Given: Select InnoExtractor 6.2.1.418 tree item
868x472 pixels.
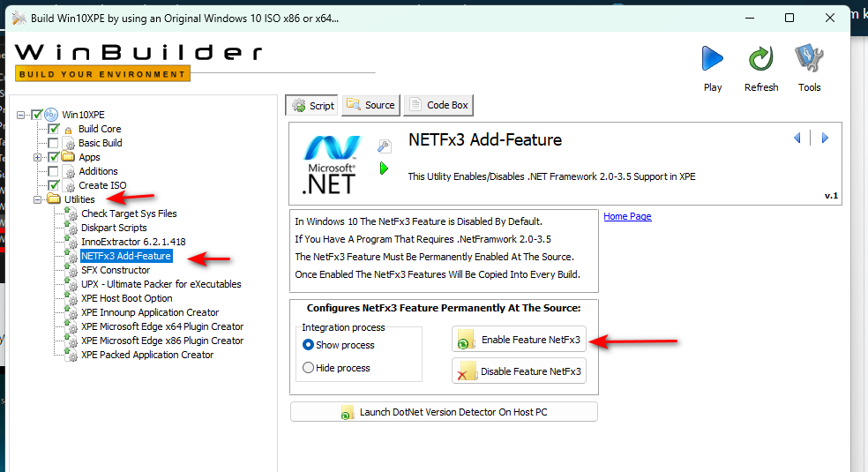Looking at the screenshot, I should click(x=133, y=242).
